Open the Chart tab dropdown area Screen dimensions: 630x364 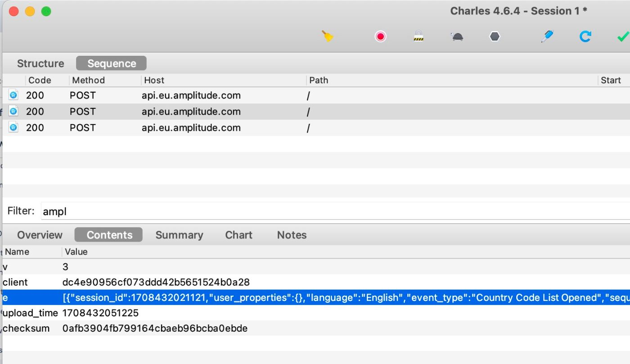click(x=238, y=235)
